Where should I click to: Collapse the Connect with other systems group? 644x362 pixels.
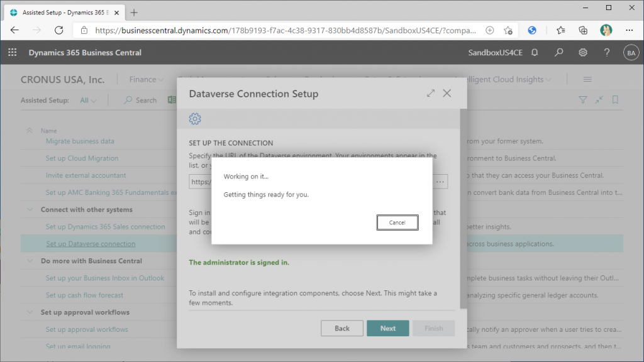pos(30,209)
